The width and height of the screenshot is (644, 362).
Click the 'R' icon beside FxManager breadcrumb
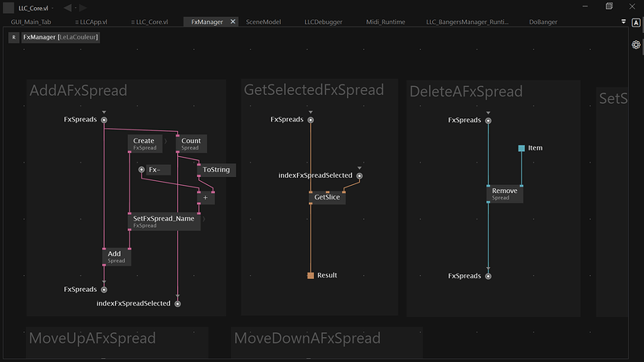click(x=14, y=37)
